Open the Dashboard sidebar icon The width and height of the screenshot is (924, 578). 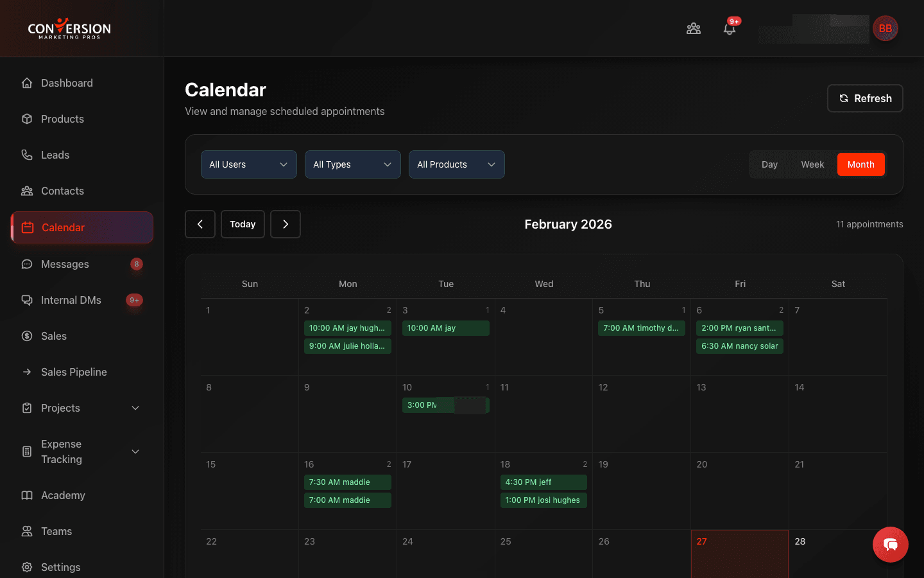26,83
